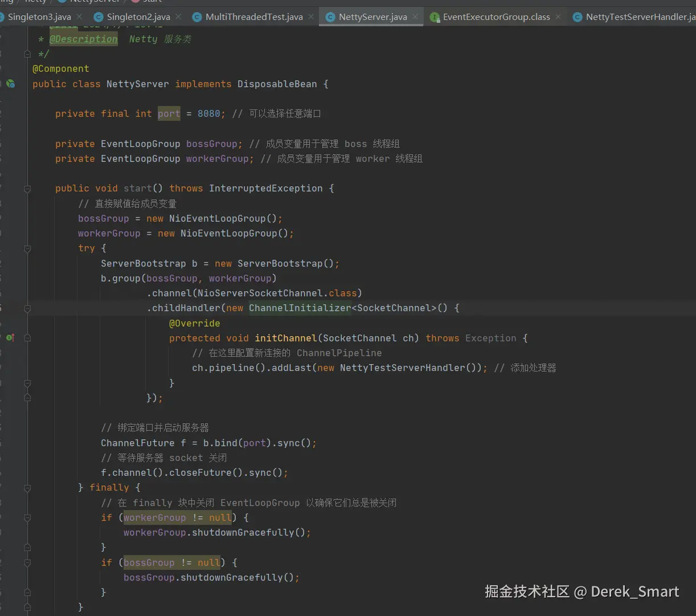The width and height of the screenshot is (696, 616).
Task: Click b.group(bossGroup, workerGroup) call
Action: (189, 279)
